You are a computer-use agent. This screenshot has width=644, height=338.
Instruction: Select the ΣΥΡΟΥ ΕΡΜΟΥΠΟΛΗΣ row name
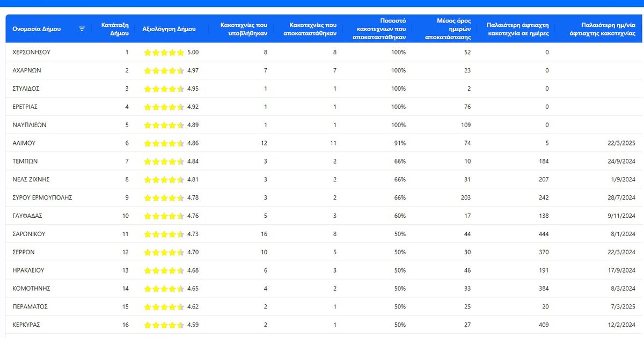point(42,198)
